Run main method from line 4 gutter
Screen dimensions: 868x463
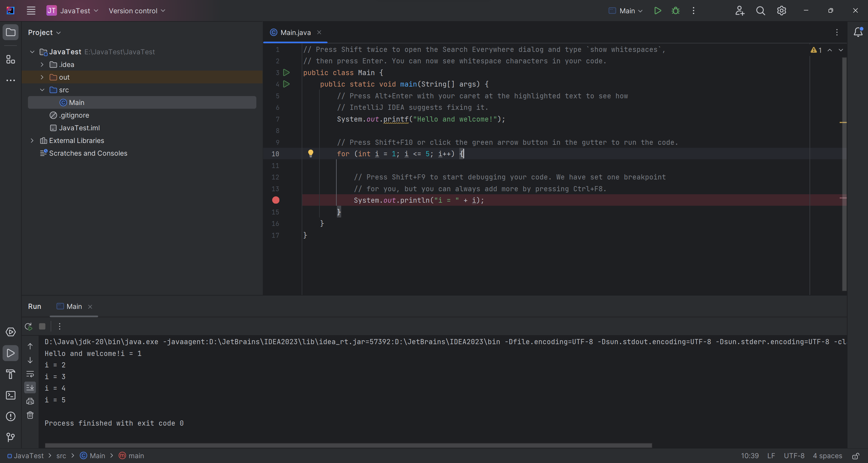point(286,84)
